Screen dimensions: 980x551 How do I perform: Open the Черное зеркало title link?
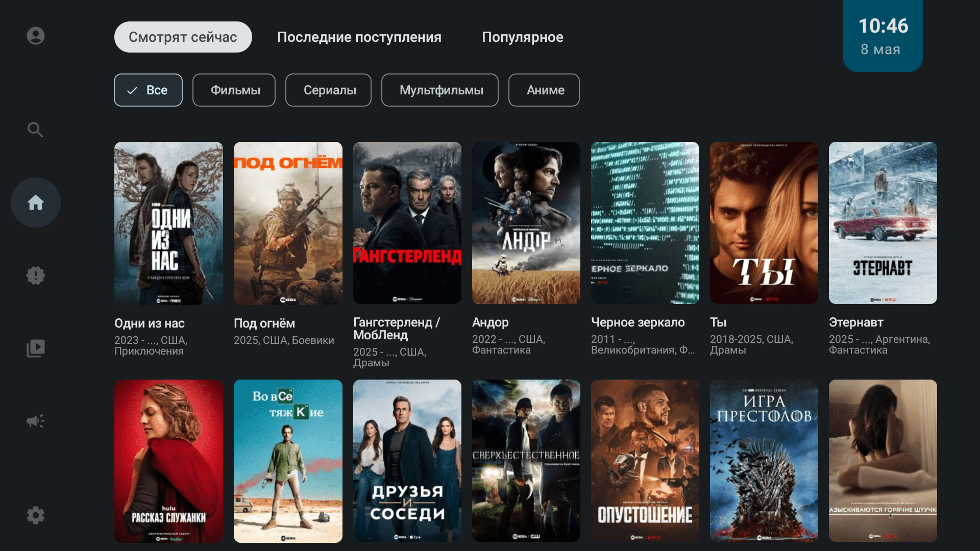click(x=638, y=322)
